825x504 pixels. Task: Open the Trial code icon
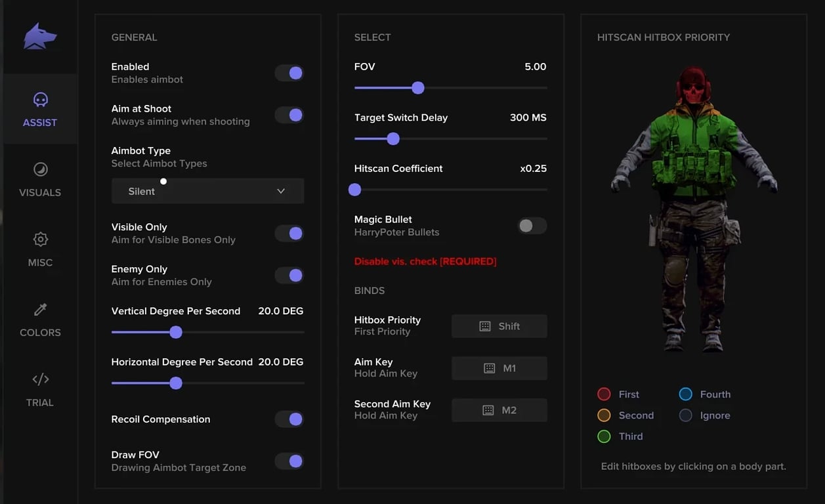click(40, 379)
